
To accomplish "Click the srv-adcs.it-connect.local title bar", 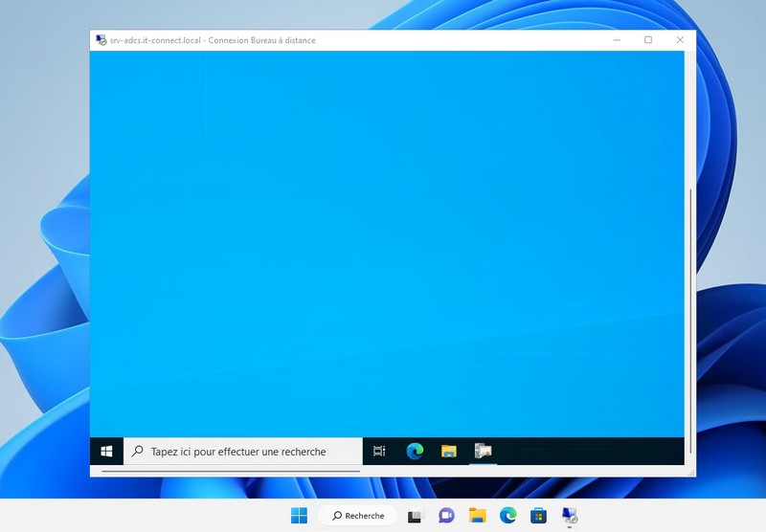I will coord(383,40).
